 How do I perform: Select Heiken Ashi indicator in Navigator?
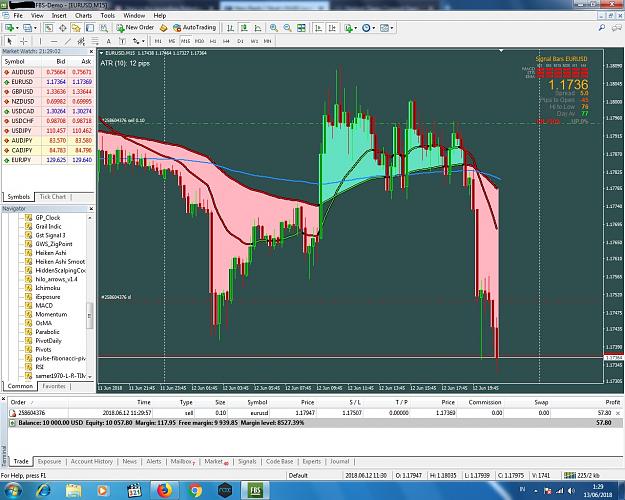[51, 253]
